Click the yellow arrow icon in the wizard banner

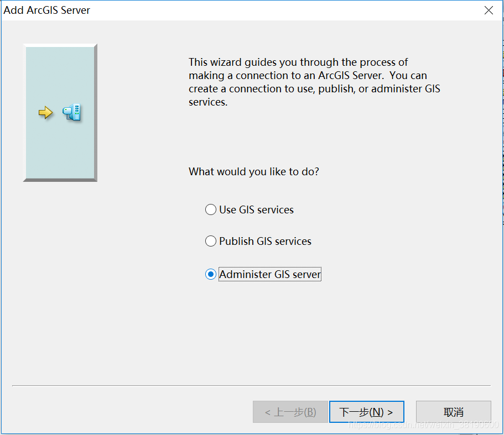pos(45,113)
